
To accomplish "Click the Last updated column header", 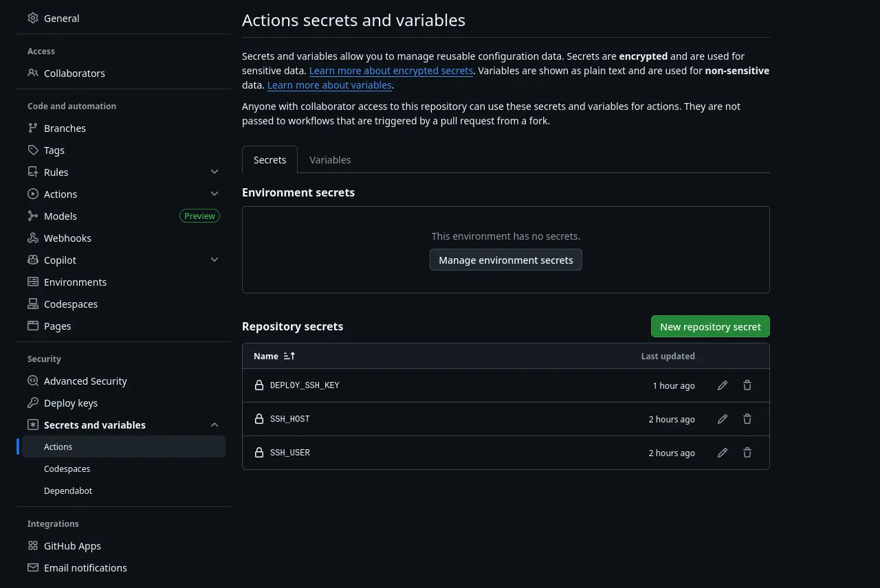I will click(x=668, y=356).
